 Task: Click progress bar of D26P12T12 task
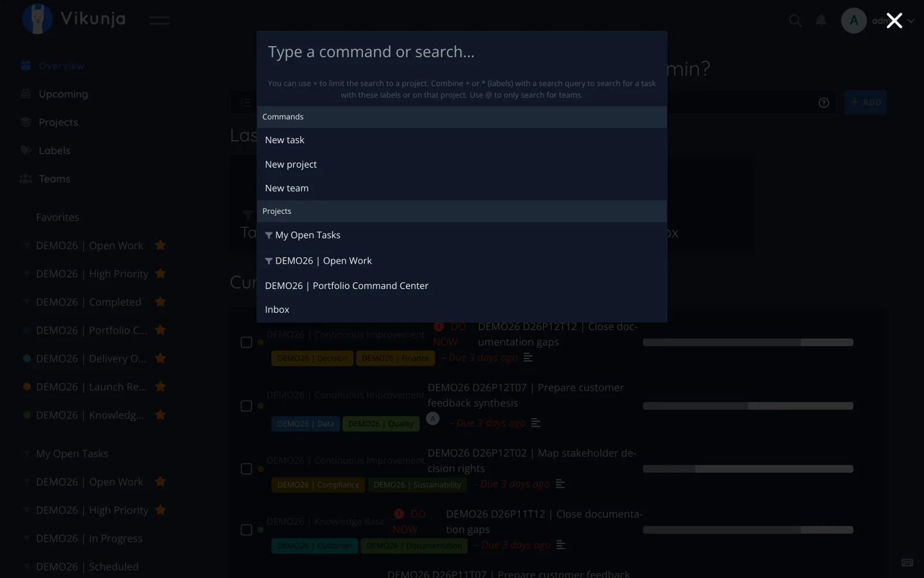pyautogui.click(x=748, y=342)
